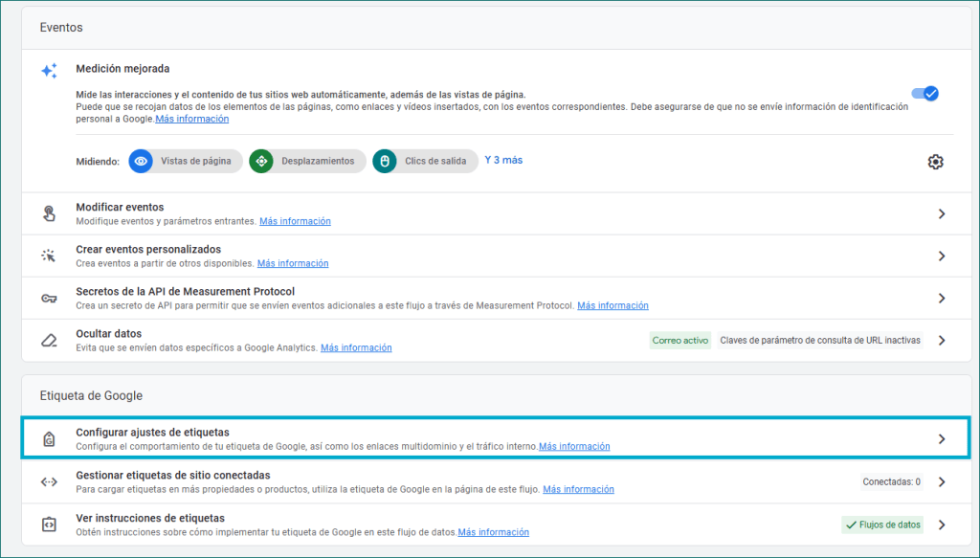Click the Measurement Protocol key icon

49,298
